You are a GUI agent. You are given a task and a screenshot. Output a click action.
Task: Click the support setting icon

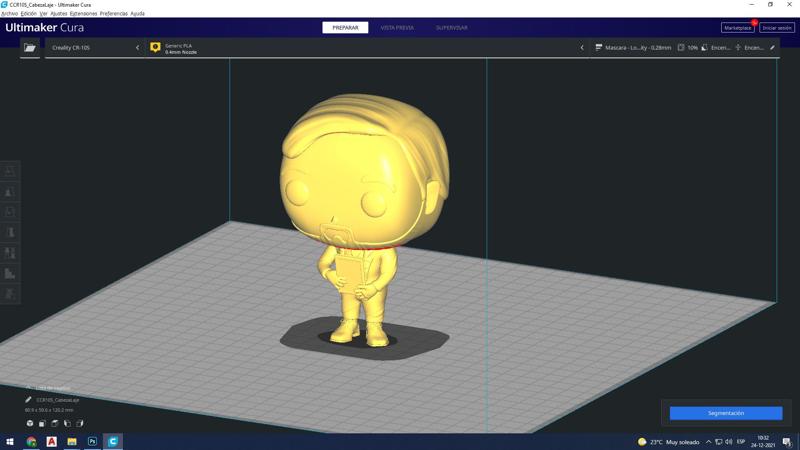pyautogui.click(x=705, y=47)
